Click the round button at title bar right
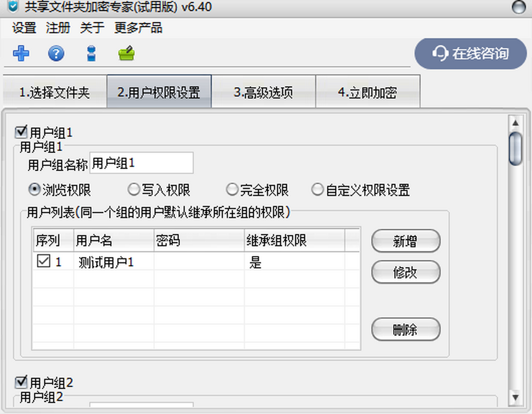The height and width of the screenshot is (414, 532). point(518,8)
